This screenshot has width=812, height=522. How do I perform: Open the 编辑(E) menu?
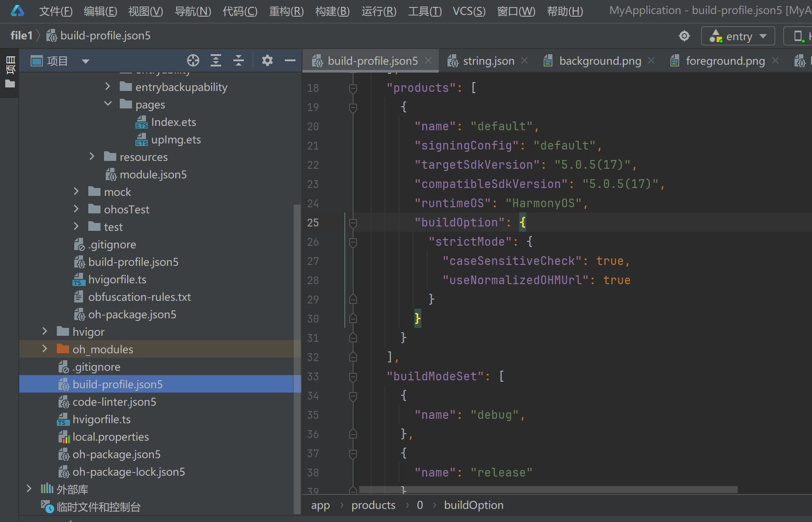[x=101, y=11]
